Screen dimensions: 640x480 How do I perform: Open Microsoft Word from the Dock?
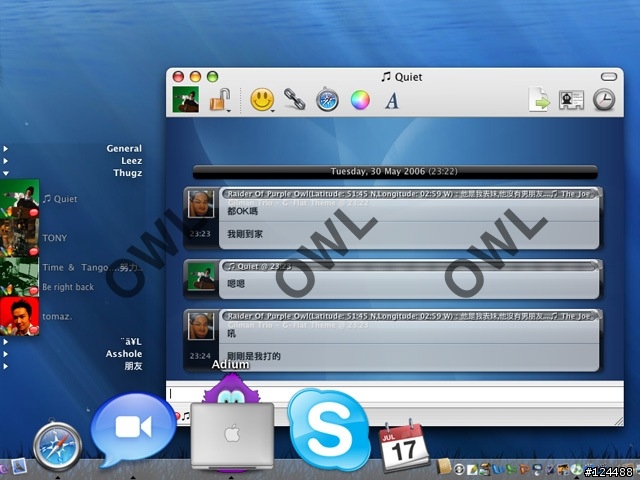[498, 469]
